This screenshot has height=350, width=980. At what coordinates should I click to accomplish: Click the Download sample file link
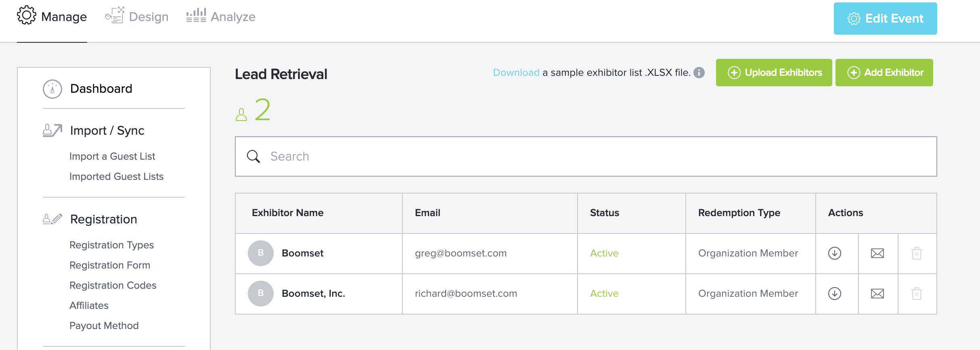point(516,73)
